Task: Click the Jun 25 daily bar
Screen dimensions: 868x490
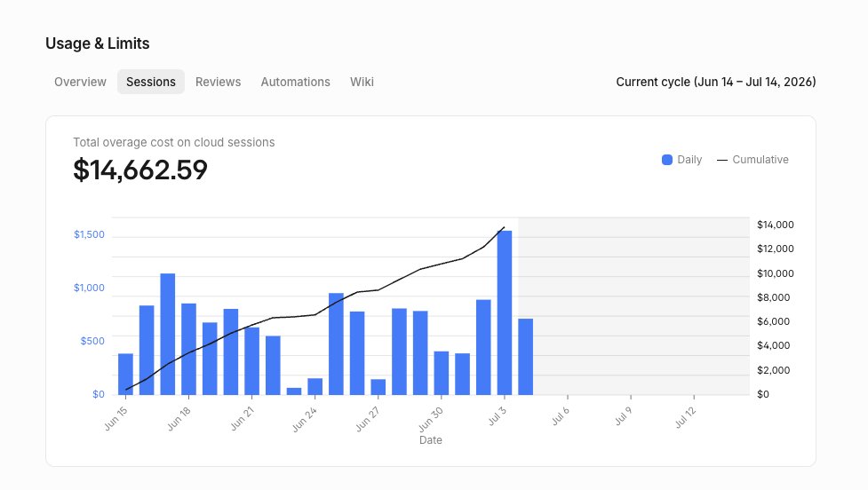Action: tap(336, 344)
